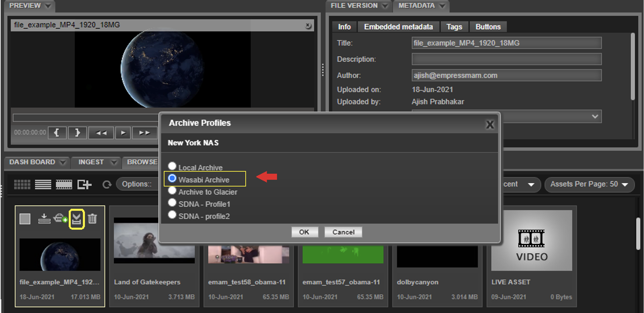The image size is (644, 313).
Task: Choose SDNA - Profile1 radio button
Action: coord(172,203)
